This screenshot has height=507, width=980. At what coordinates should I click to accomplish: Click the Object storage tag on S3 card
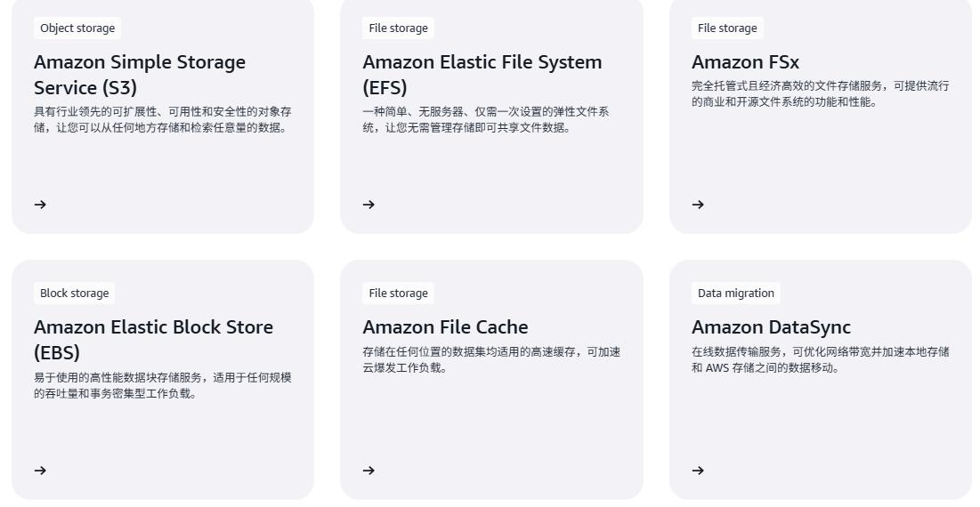point(77,28)
